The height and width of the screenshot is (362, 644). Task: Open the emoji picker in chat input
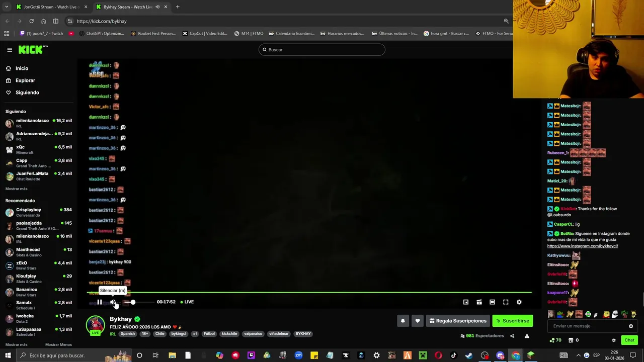pos(631,326)
